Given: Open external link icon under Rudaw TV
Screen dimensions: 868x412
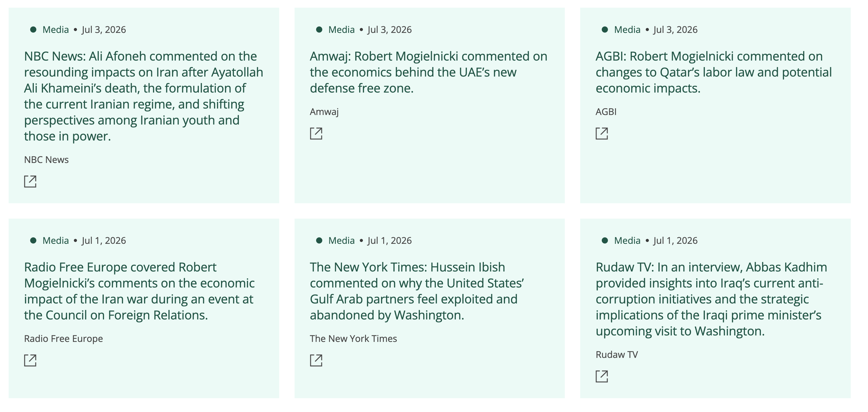Looking at the screenshot, I should click(602, 376).
